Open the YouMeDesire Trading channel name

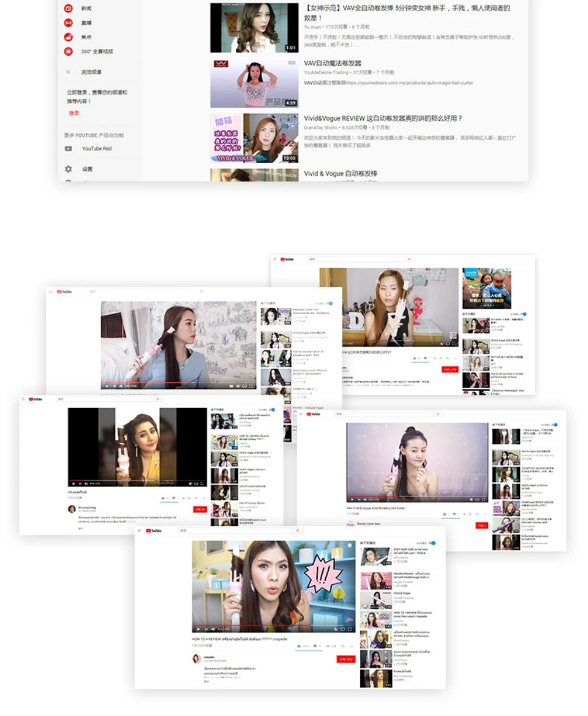point(326,72)
